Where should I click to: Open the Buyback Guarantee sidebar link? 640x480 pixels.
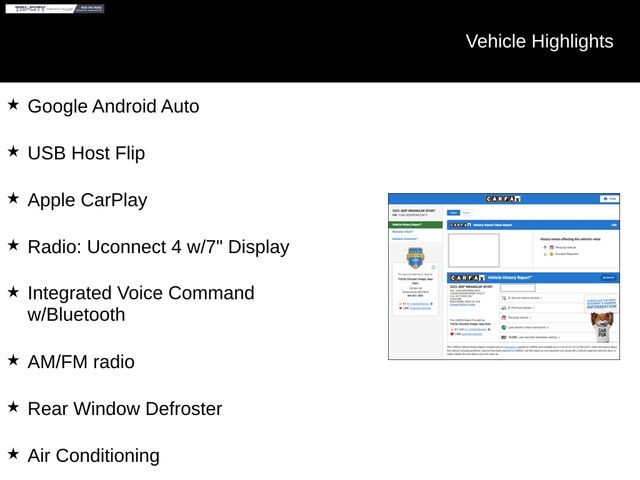coord(405,239)
